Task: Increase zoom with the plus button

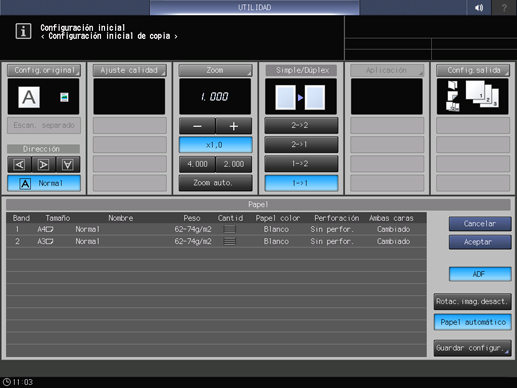Action: [234, 126]
